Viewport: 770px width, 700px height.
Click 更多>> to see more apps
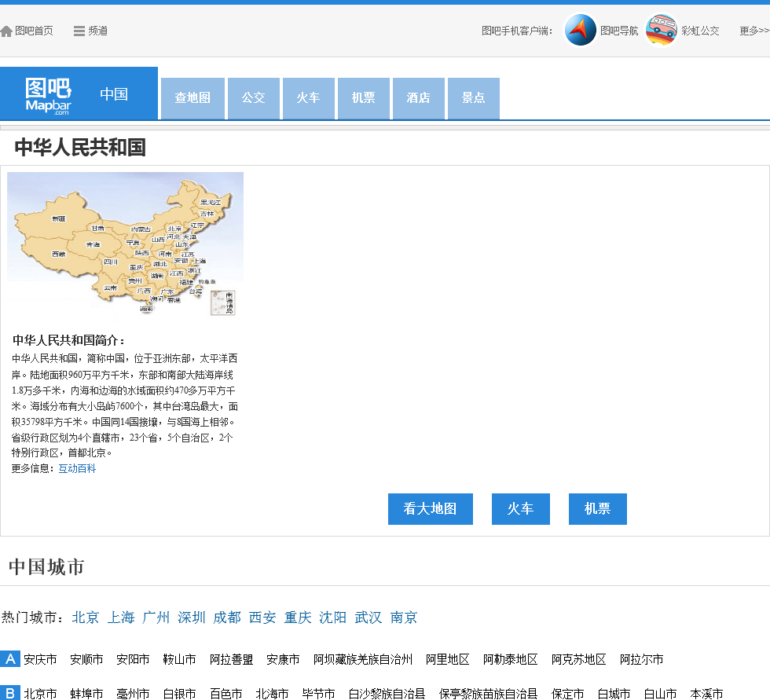754,31
